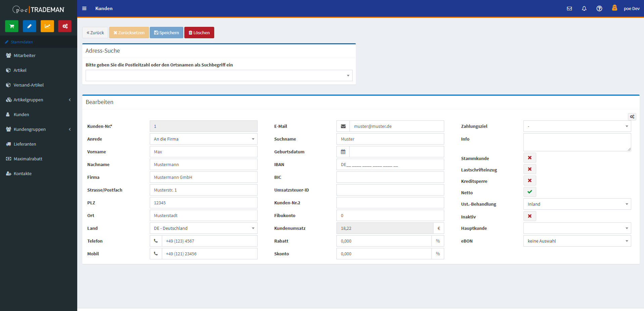The height and width of the screenshot is (311, 644).
Task: Go to Mitarbeiter in the sidebar
Action: pos(25,55)
